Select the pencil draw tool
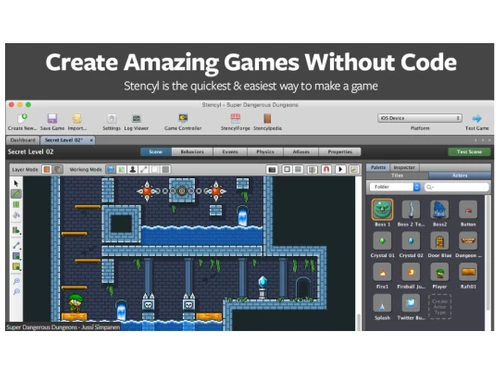The height and width of the screenshot is (375, 500). pos(16,194)
